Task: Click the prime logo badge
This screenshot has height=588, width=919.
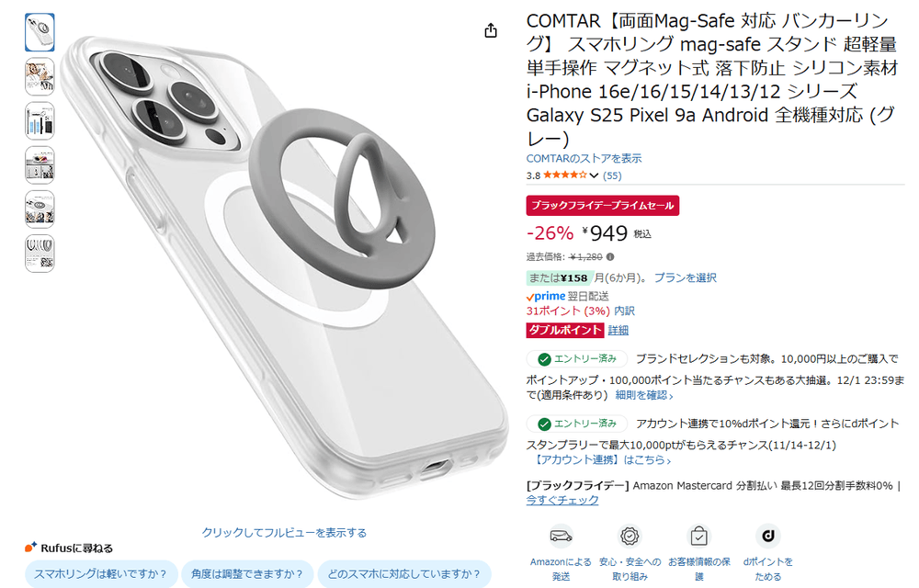Action: tap(546, 296)
